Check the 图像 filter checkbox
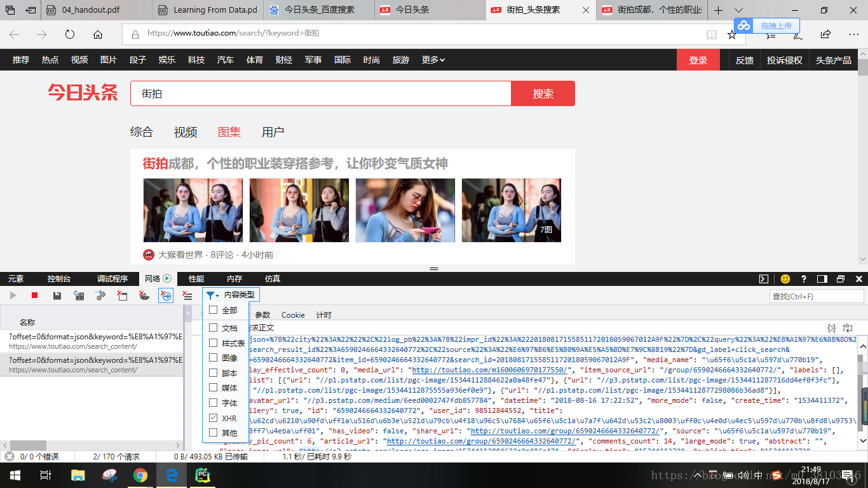Screen dimensions: 868x488 click(x=214, y=358)
